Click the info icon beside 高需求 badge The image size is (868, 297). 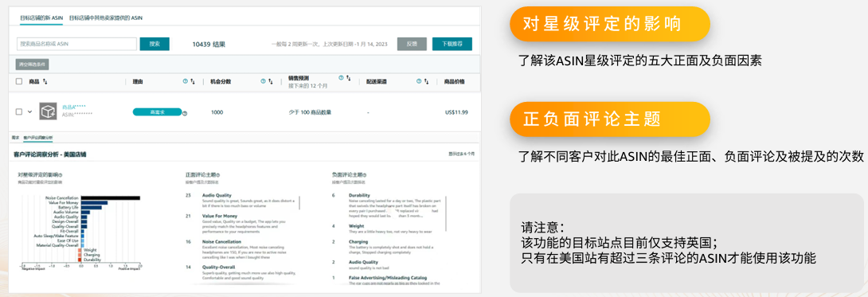click(184, 113)
